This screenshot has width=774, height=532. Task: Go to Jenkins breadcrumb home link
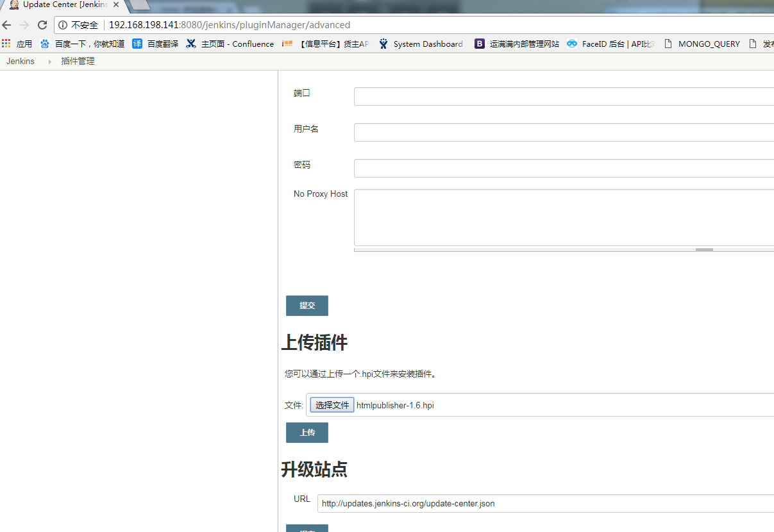point(21,62)
